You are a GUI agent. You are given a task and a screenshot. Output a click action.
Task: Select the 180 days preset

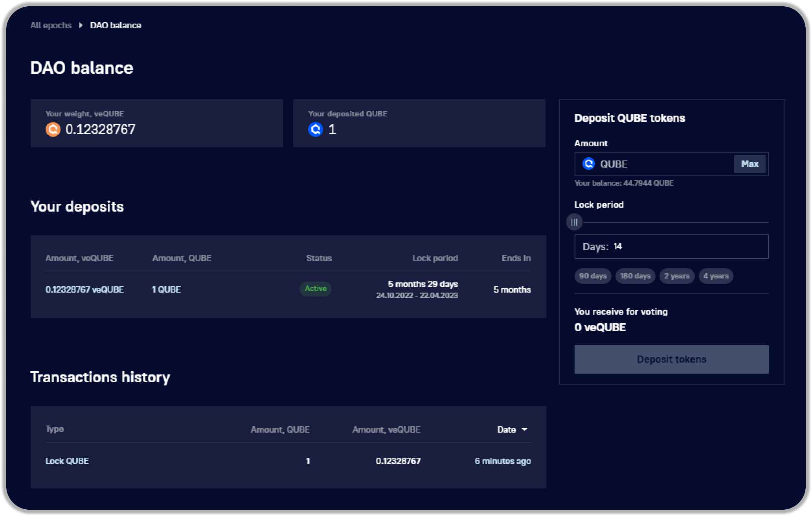click(635, 276)
